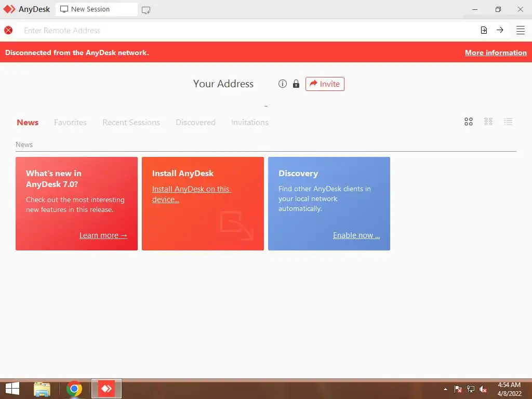This screenshot has width=532, height=399.
Task: Switch to list view
Action: (508, 122)
